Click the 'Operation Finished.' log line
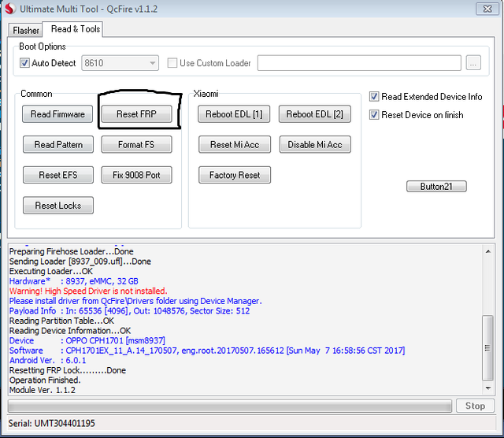The height and width of the screenshot is (438, 504). pos(45,380)
